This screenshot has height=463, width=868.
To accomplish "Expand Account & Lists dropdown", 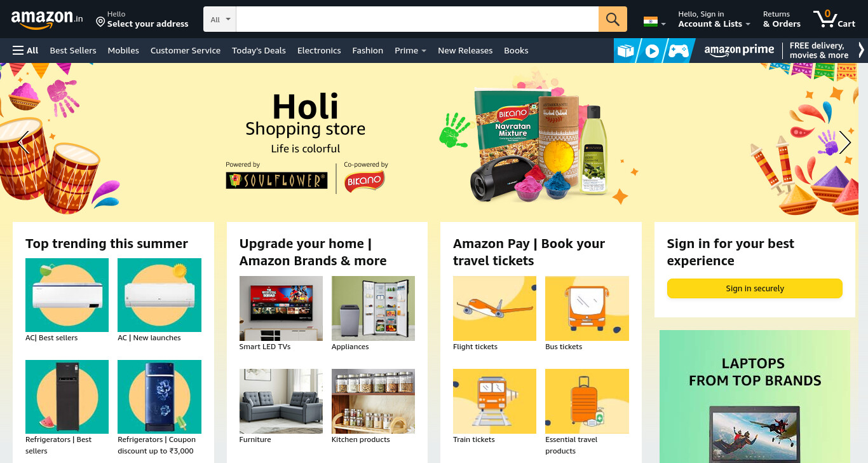I will [714, 19].
